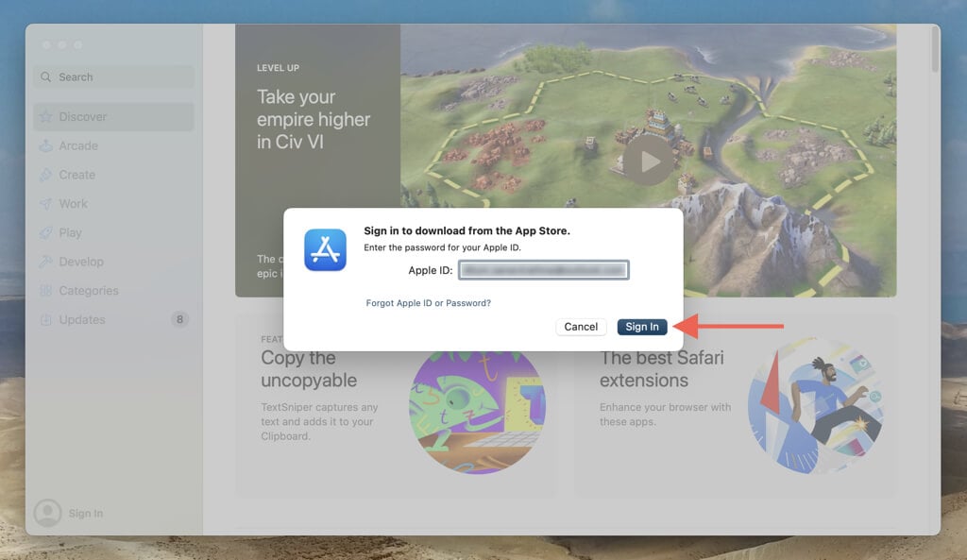Click the Safari extensions surfer artwork
Image resolution: width=967 pixels, height=560 pixels.
pyautogui.click(x=815, y=406)
